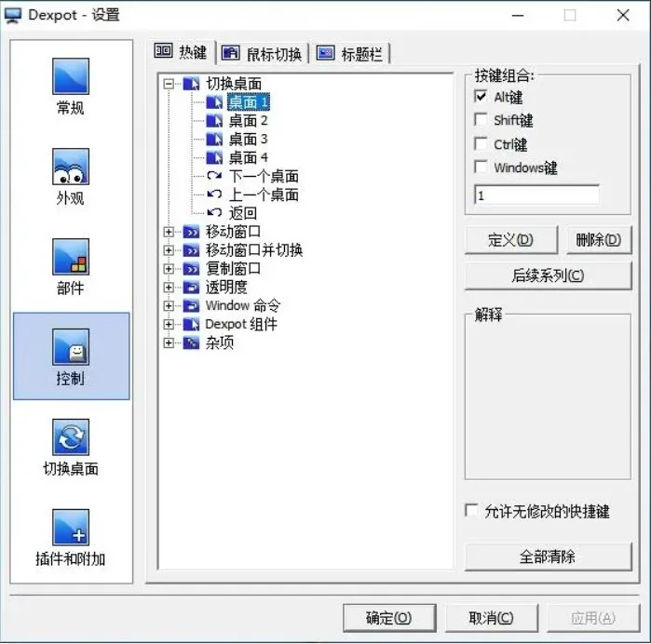Click the 应用(A) button
651x644 pixels.
coord(593,618)
